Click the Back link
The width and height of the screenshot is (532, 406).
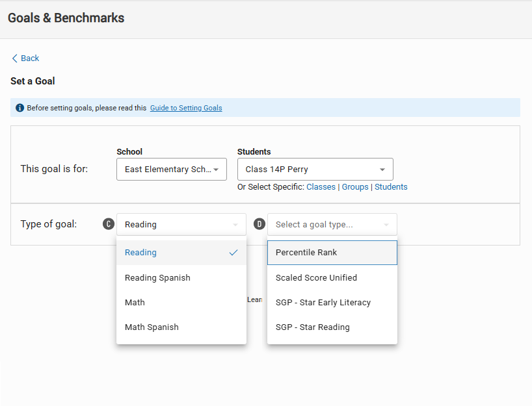(28, 58)
